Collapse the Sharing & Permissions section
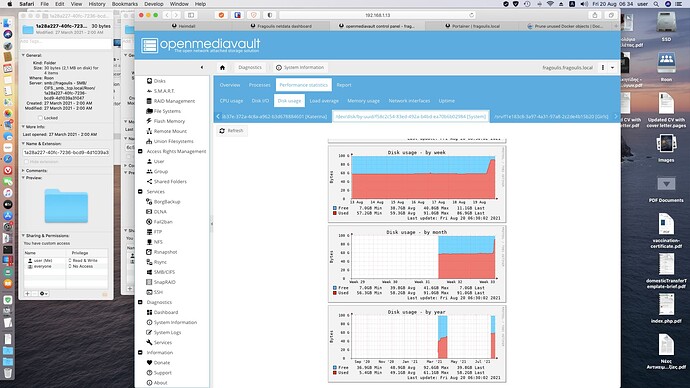Screen dimensions: 690x388 [23, 236]
